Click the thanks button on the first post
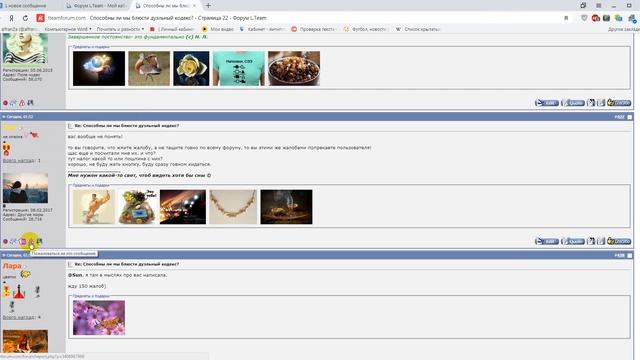 619,102
